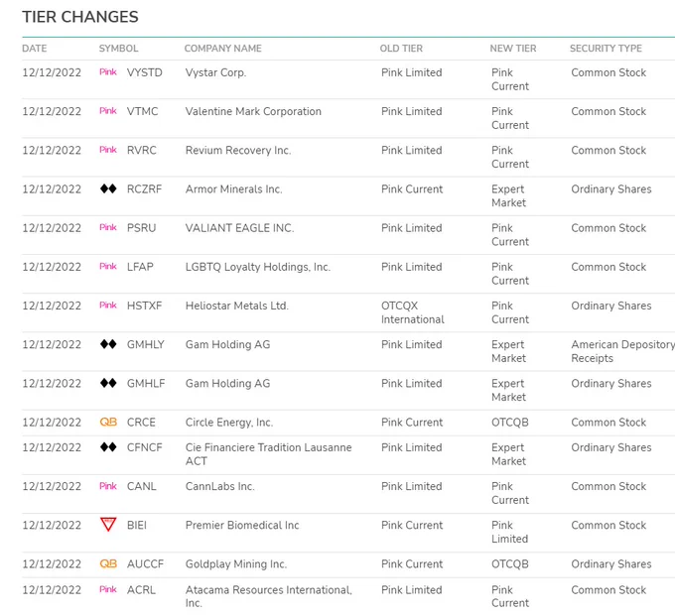Viewport: 675px width, 616px height.
Task: Select the Armor Minerals Inc. company name
Action: [x=233, y=188]
